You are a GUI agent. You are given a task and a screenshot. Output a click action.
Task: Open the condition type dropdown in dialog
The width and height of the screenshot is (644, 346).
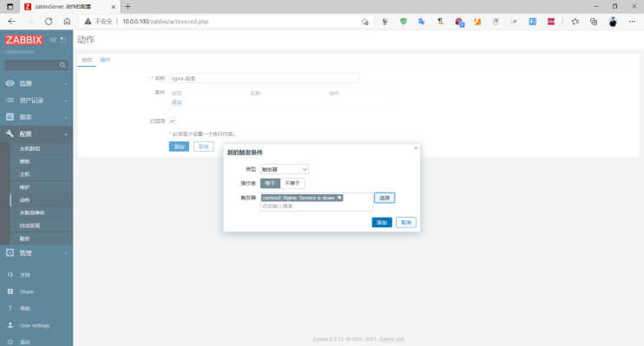pyautogui.click(x=284, y=169)
